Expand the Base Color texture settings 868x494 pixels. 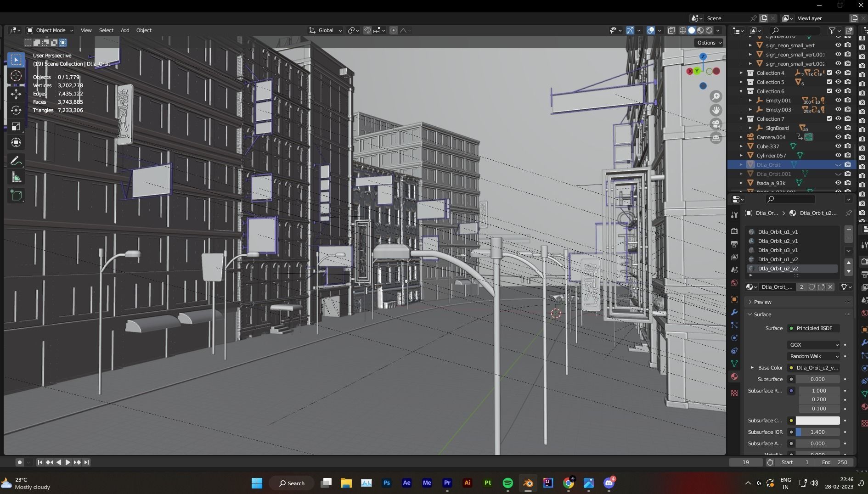[x=752, y=368]
